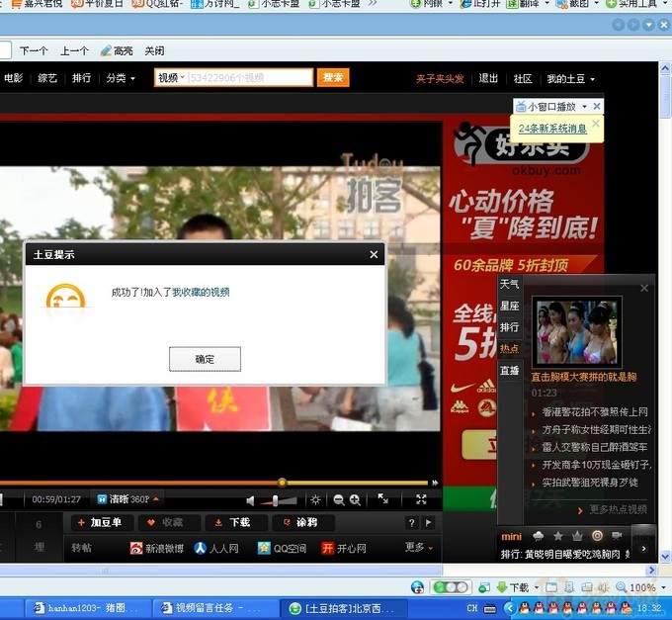Image resolution: width=672 pixels, height=620 pixels.
Task: Click the zoom in magnifier icon
Action: [x=355, y=500]
